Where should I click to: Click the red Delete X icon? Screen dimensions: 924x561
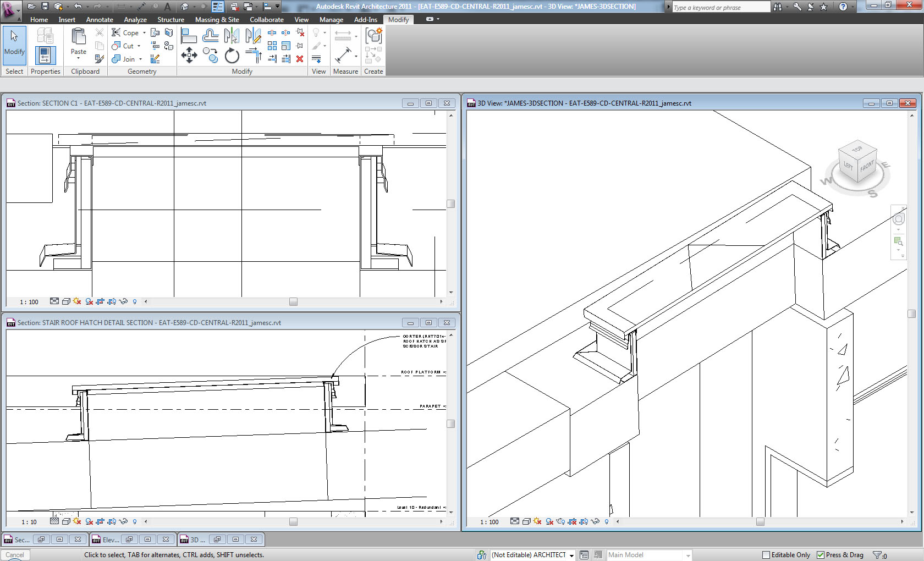300,59
